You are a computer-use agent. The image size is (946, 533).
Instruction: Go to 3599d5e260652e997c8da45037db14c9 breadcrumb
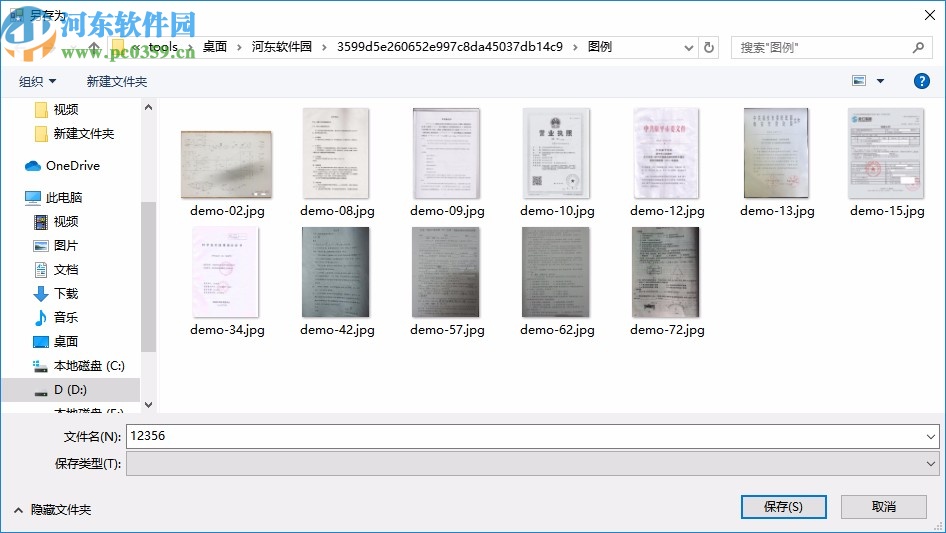[449, 47]
